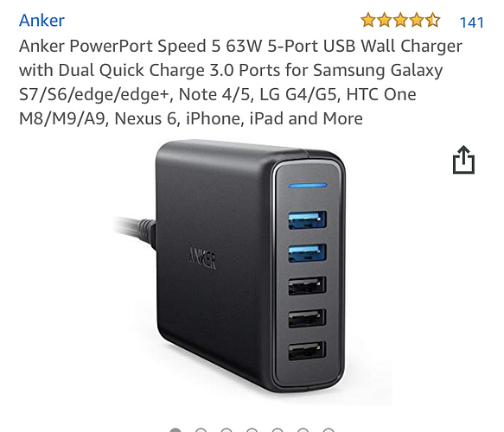Select the third image carousel dot
The height and width of the screenshot is (432, 504).
click(x=226, y=430)
